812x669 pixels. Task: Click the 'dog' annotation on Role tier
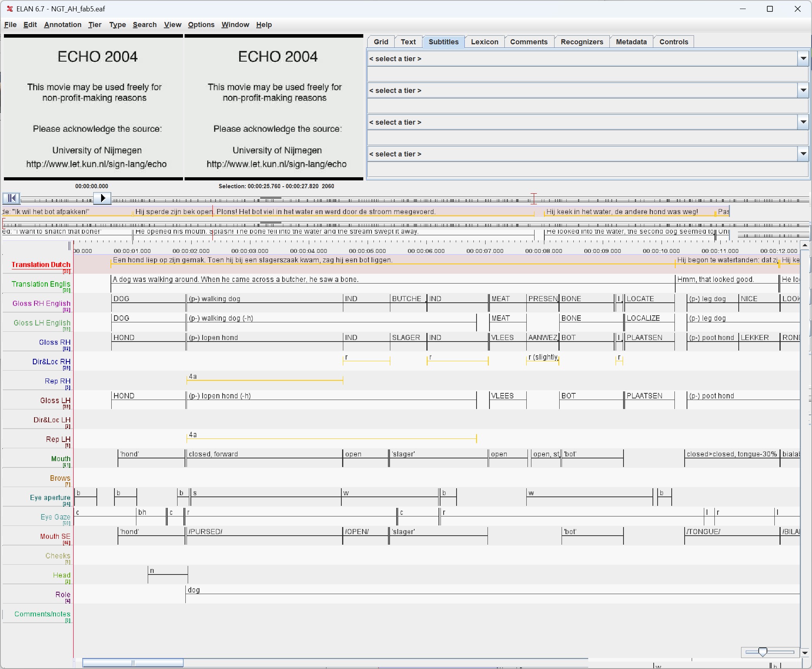click(194, 590)
